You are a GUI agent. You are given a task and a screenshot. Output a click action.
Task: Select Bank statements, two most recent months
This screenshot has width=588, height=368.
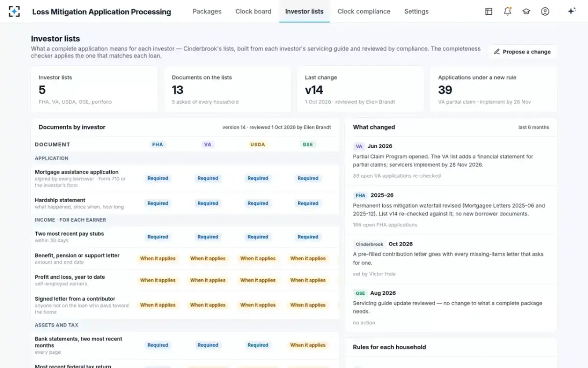click(x=78, y=342)
